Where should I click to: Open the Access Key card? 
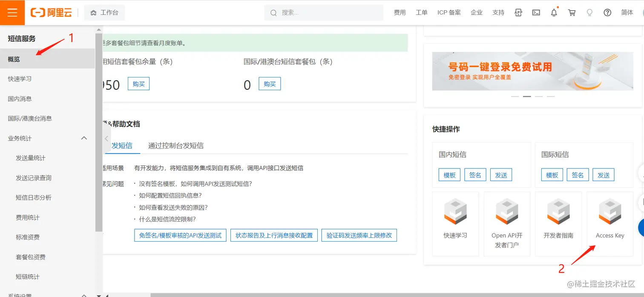point(610,224)
